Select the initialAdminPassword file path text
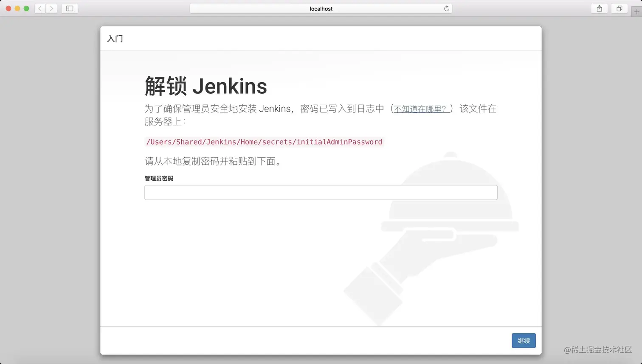The image size is (642, 364). coord(264,142)
